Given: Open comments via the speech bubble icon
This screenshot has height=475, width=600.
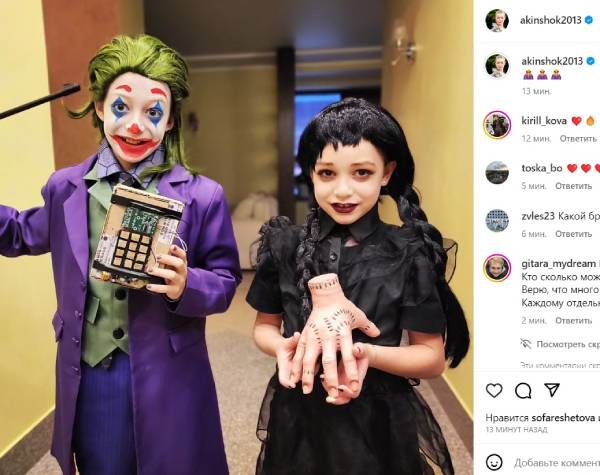Looking at the screenshot, I should (x=523, y=390).
